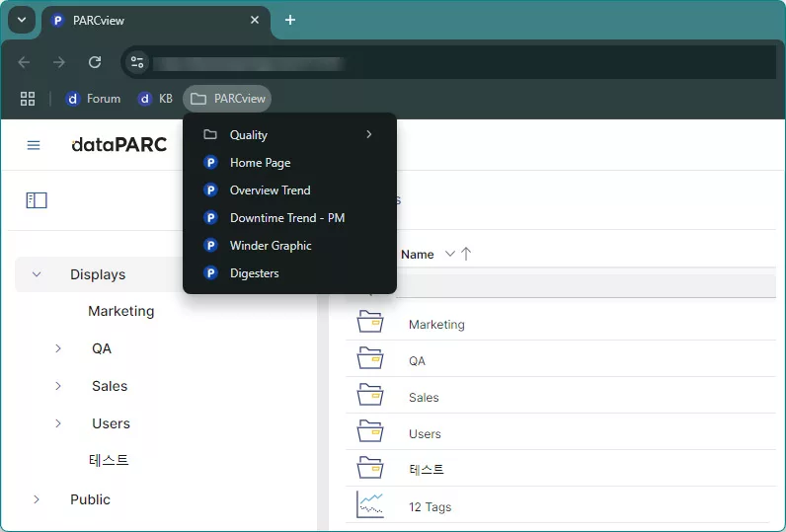Expand the QA tree node

(58, 348)
